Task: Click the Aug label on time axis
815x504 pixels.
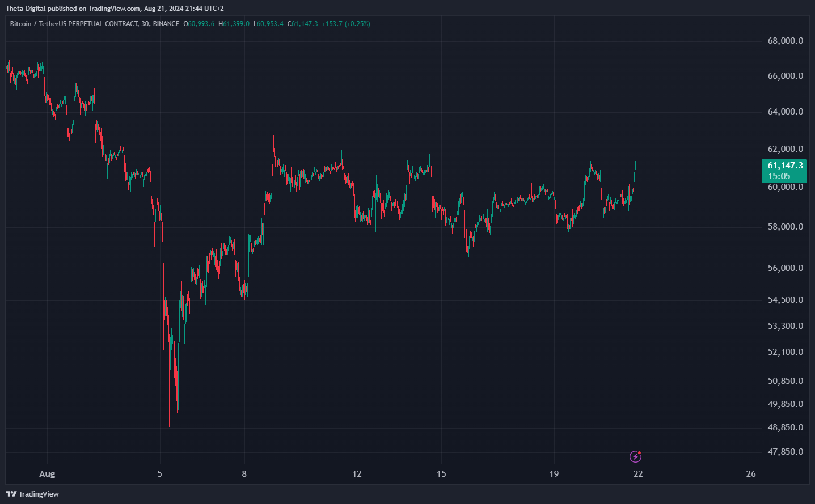Action: pos(47,474)
